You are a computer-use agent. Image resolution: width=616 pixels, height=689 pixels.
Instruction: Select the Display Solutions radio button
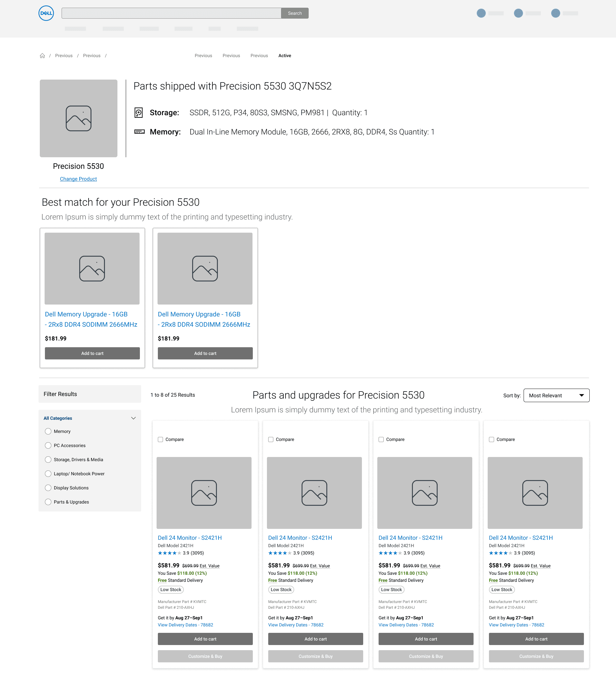click(x=48, y=488)
